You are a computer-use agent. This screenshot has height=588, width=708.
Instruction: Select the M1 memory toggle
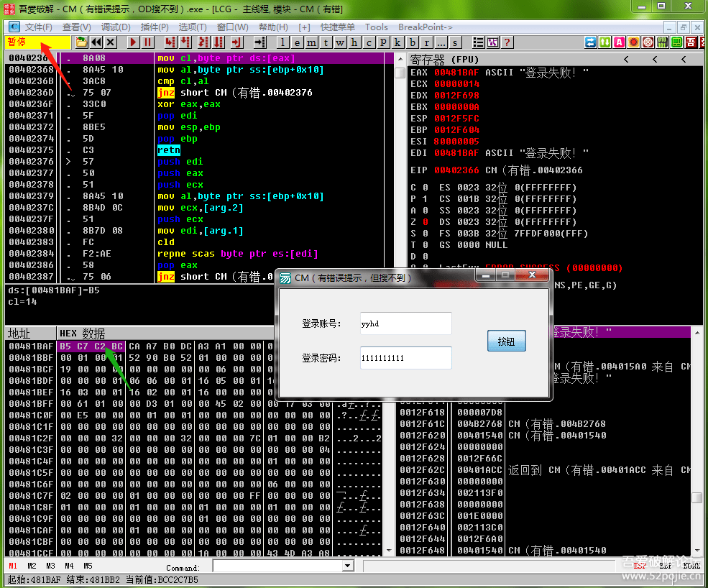(13, 566)
